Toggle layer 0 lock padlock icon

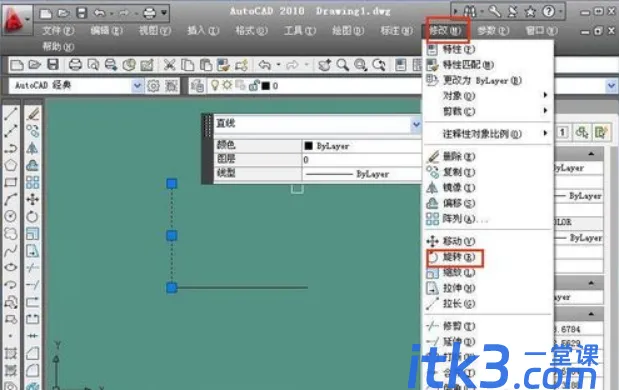tap(254, 85)
